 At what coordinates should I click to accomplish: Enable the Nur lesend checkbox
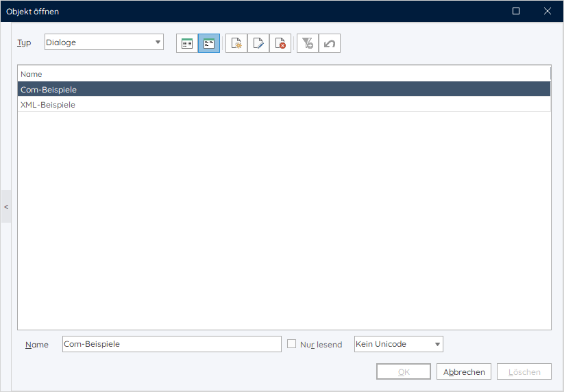point(292,344)
